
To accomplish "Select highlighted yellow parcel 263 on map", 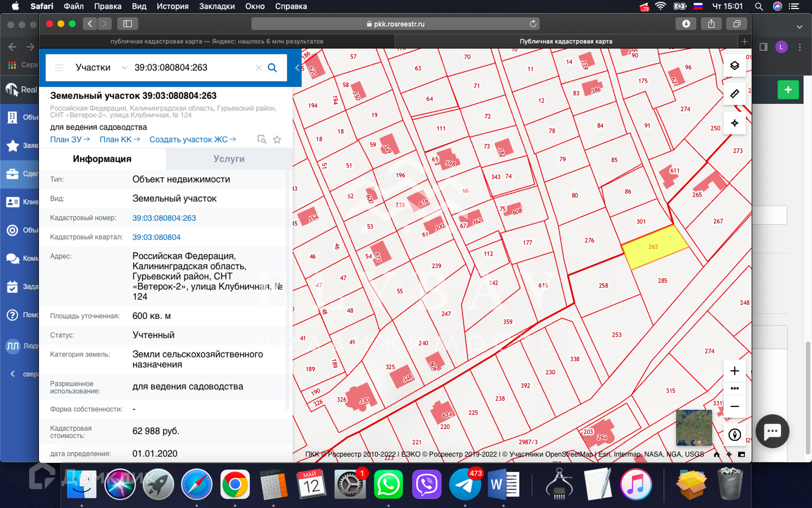I will (654, 247).
